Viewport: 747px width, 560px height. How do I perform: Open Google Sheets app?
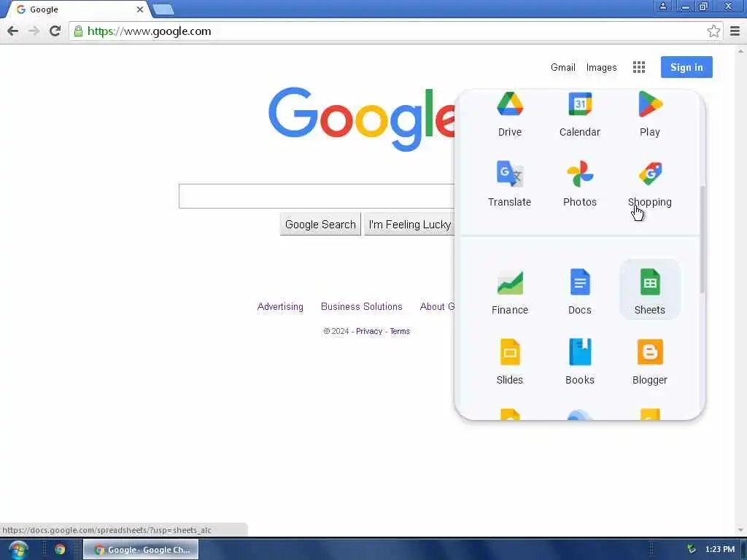coord(650,290)
